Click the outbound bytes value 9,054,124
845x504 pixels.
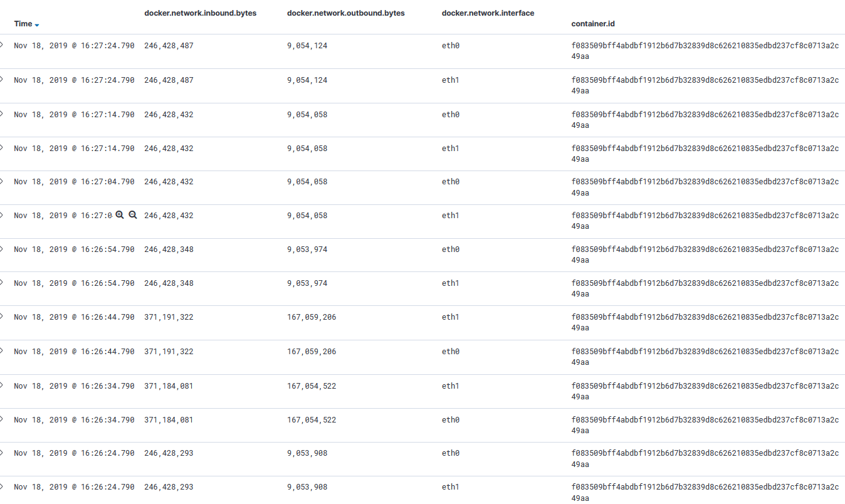coord(307,45)
